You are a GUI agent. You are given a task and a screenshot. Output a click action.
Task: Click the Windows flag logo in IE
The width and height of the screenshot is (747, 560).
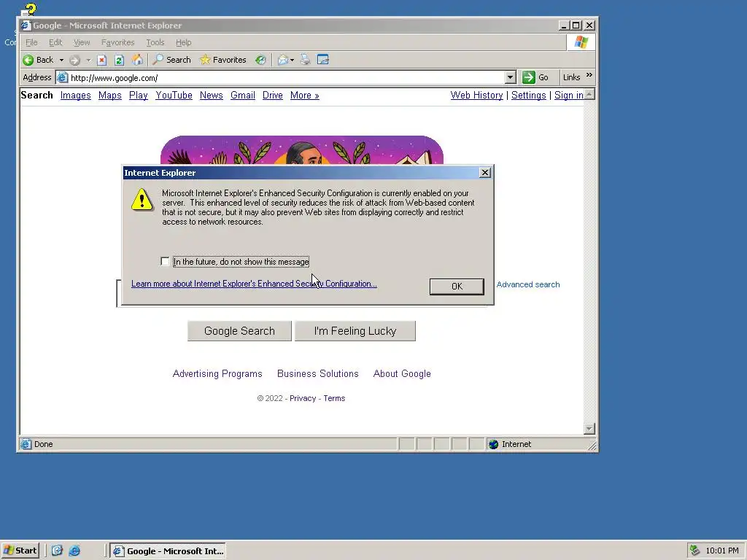[x=581, y=42]
